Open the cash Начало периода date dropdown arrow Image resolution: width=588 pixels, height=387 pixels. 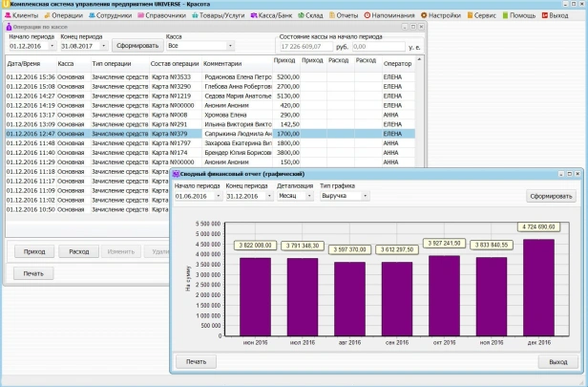pos(52,46)
